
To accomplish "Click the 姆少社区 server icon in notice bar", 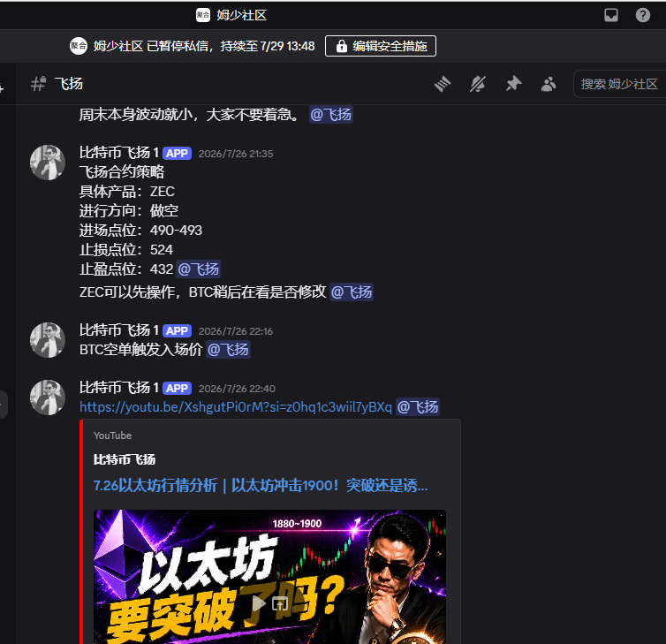I will [x=79, y=46].
